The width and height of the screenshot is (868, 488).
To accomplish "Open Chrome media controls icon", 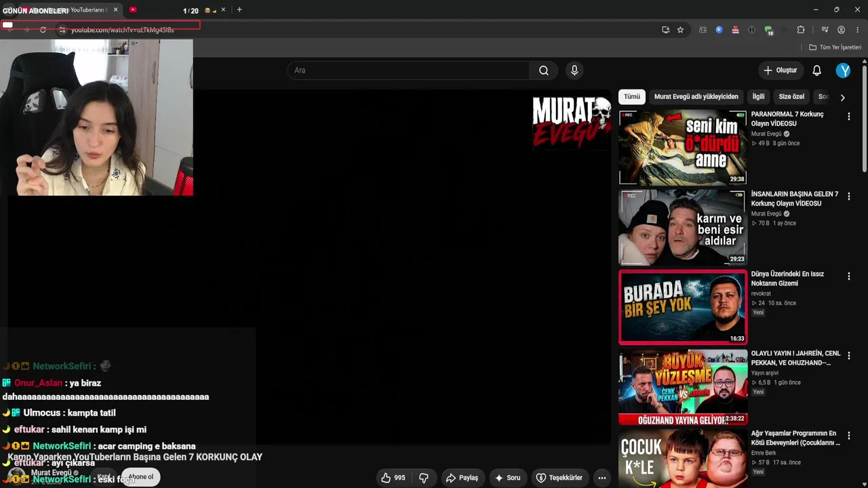I will coord(825,30).
